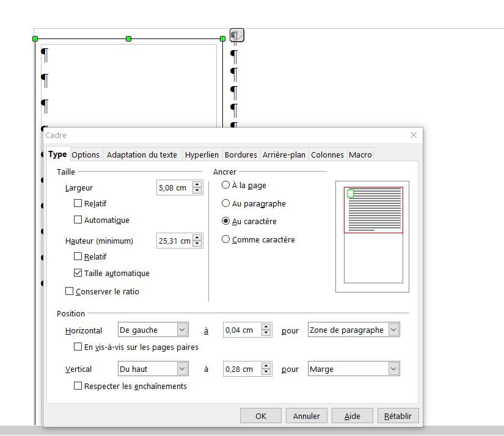Open the Vertical Du haut dropdown
This screenshot has height=436, width=504.
(x=153, y=369)
